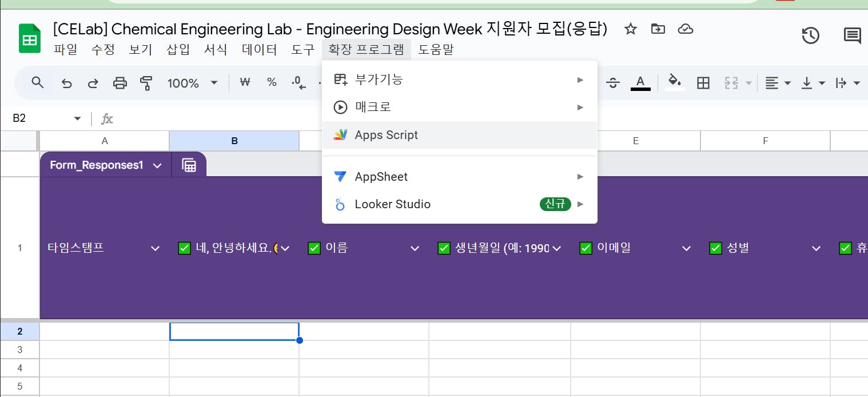Star this spreadsheet document
Viewport: 868px width, 397px height.
click(x=630, y=29)
